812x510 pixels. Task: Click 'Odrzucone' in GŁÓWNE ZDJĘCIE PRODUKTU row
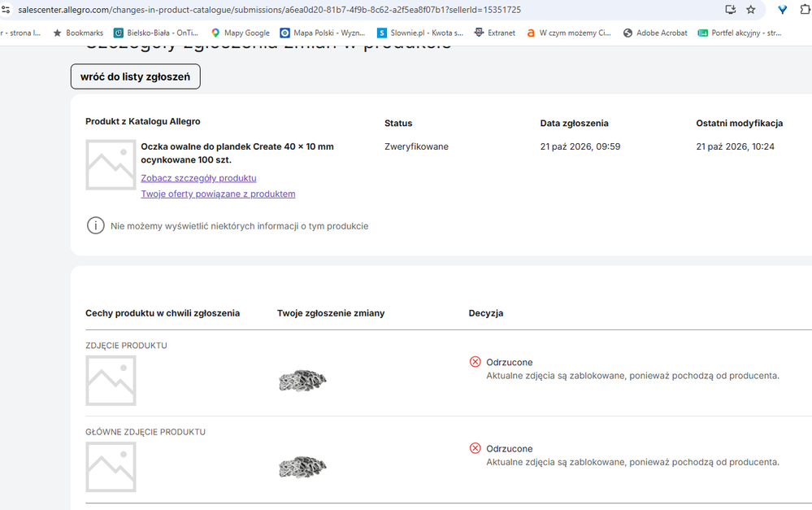(509, 449)
